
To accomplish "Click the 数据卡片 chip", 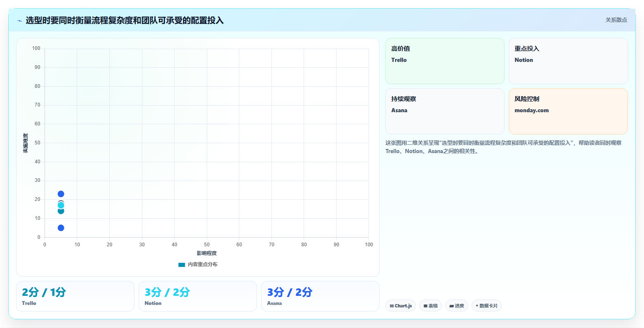I will click(x=486, y=306).
